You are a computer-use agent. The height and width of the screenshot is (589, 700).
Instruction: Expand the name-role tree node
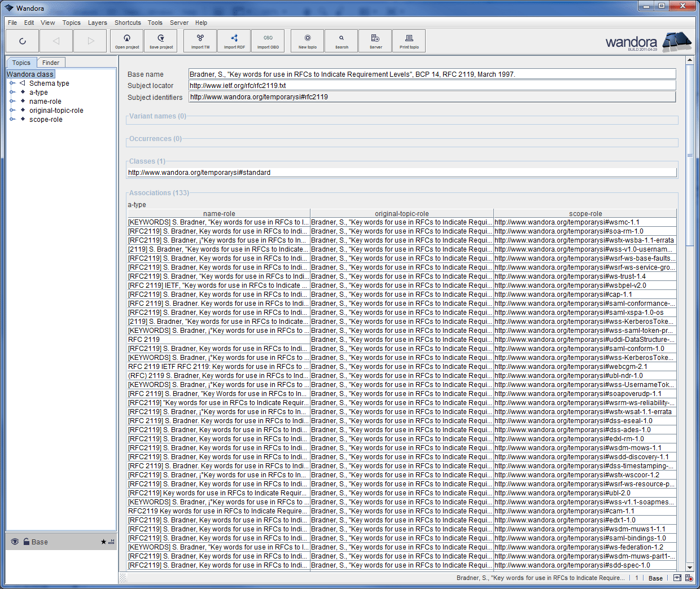coord(12,101)
